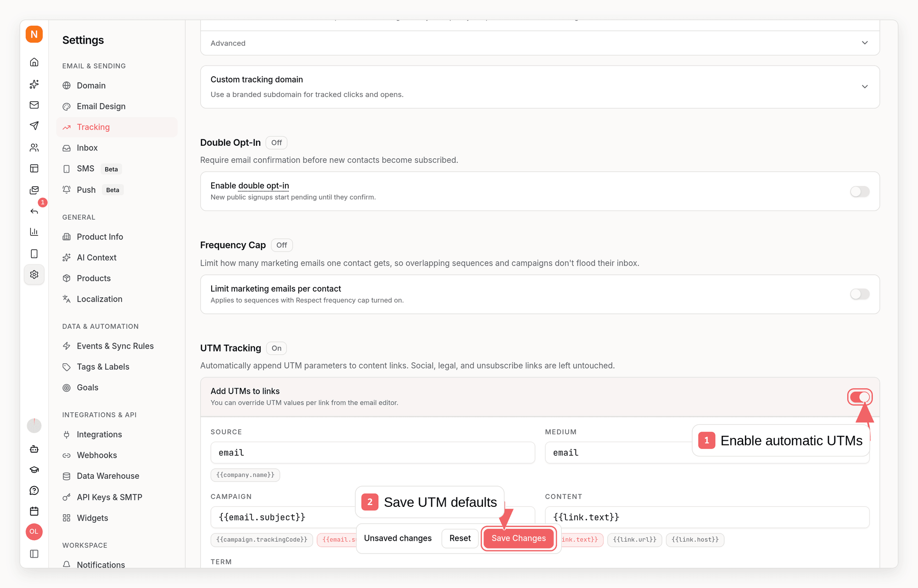Click the robot bot icon in the rail
The width and height of the screenshot is (918, 588).
click(34, 449)
